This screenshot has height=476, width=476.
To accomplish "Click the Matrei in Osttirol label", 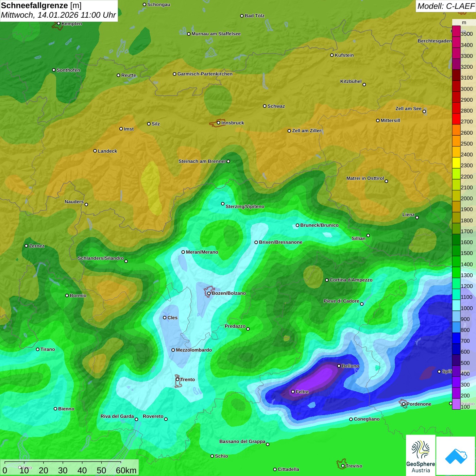I will (365, 178).
